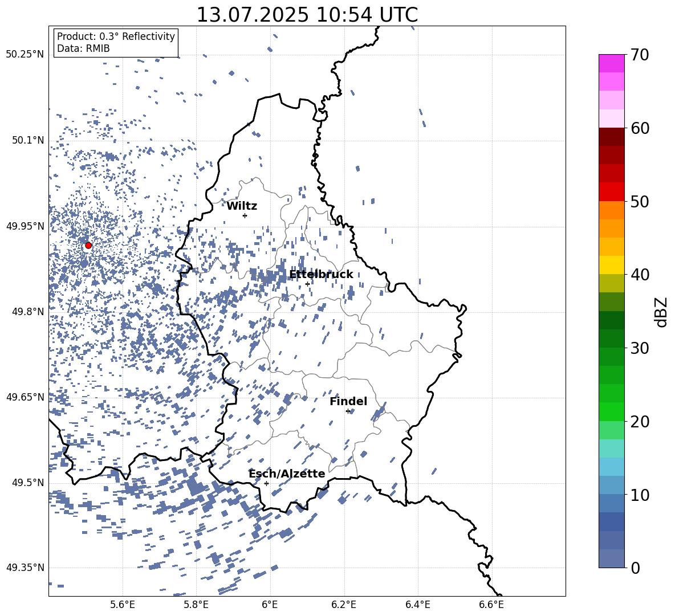Click the 6°E longitude label
675x616 pixels.
point(270,605)
